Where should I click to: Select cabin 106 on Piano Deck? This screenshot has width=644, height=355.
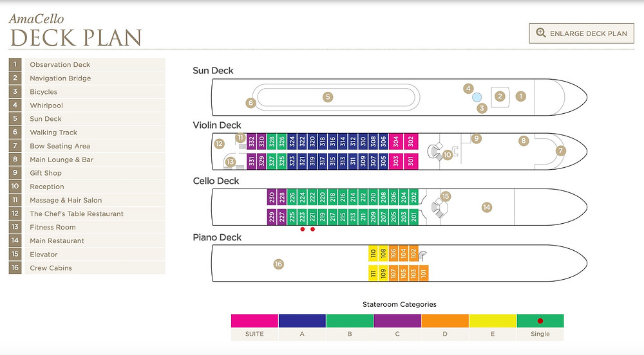pyautogui.click(x=393, y=253)
